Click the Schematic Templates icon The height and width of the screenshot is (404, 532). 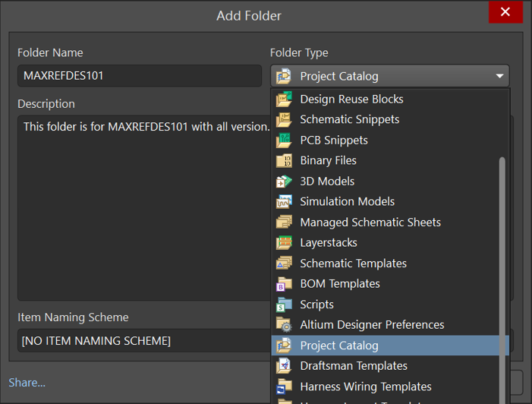[284, 264]
